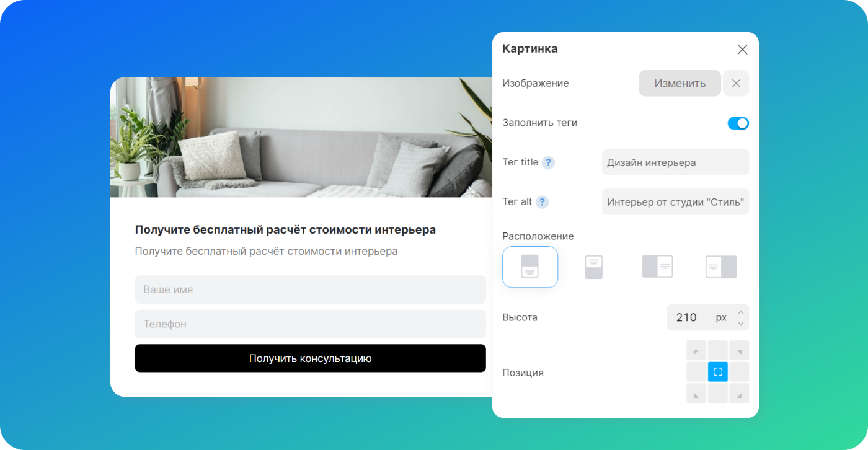Edit the Тег alt field Интерьер от студии

pos(675,202)
